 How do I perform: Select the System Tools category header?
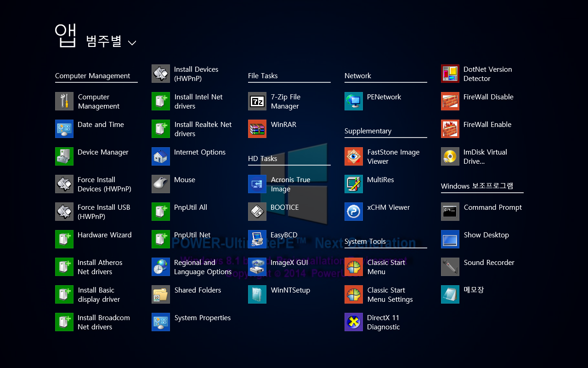(x=365, y=241)
